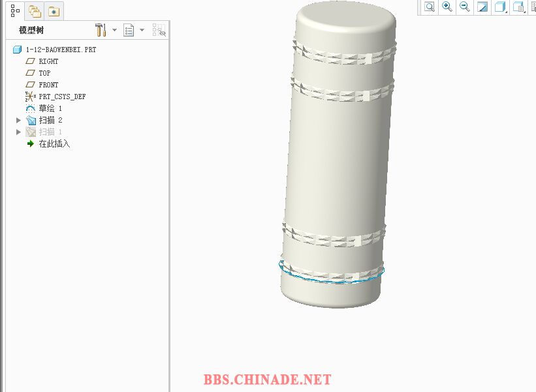536x392 pixels.
Task: Open the model tree show list icon
Action: (x=129, y=30)
